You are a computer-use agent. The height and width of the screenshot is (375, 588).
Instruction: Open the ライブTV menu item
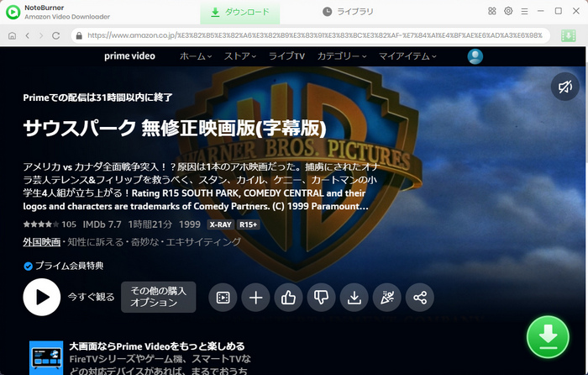click(287, 56)
